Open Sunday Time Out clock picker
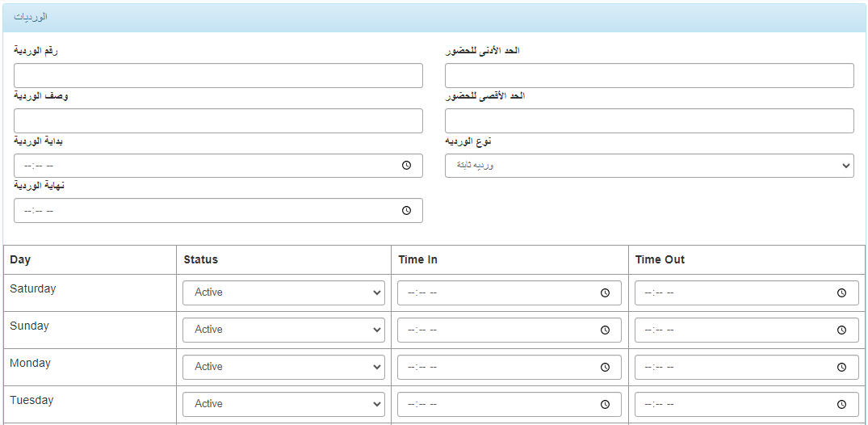Screen dimensions: 868x425 (841, 330)
